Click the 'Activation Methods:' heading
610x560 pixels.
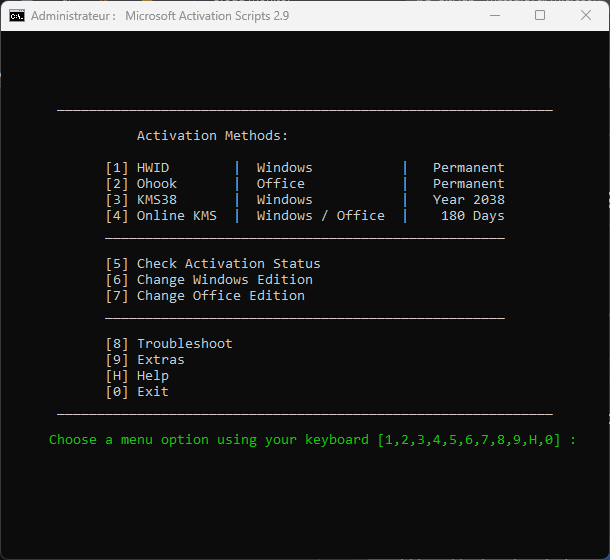click(212, 136)
